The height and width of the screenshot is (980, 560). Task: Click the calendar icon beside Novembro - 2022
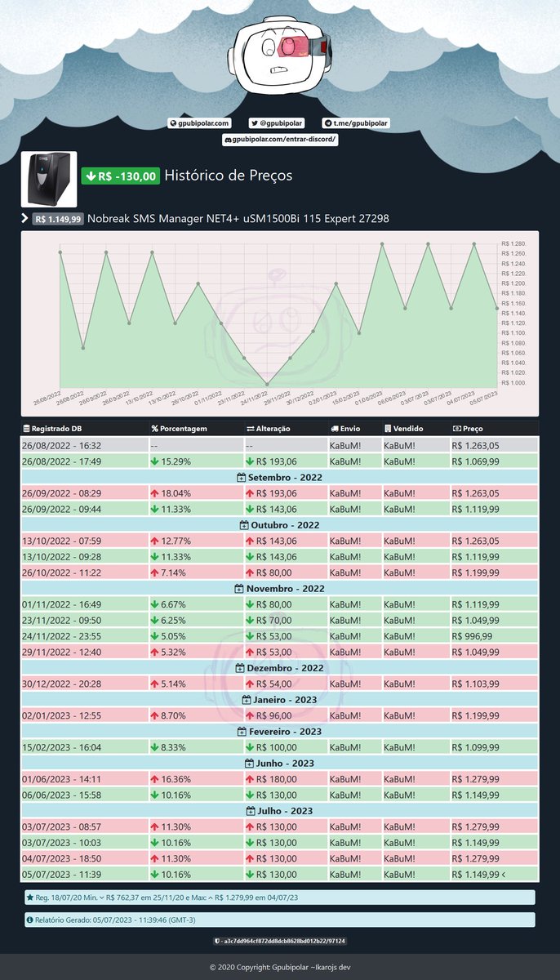click(x=238, y=589)
